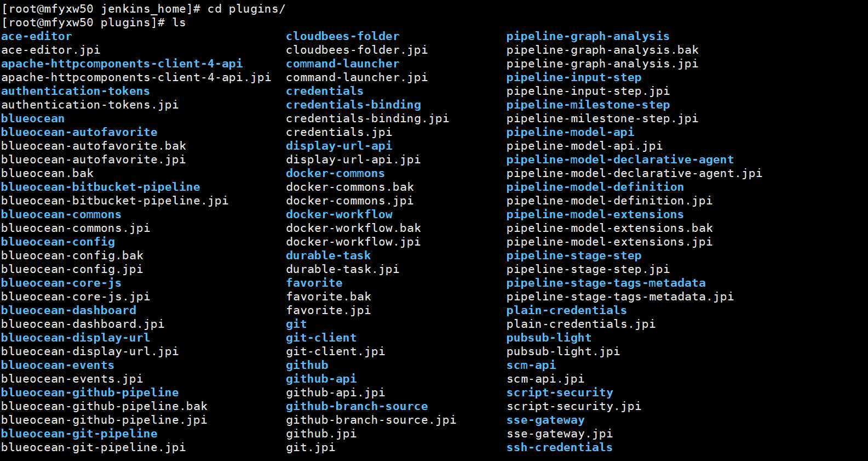This screenshot has width=868, height=461.
Task: Click the durable-task directory name
Action: (x=329, y=255)
